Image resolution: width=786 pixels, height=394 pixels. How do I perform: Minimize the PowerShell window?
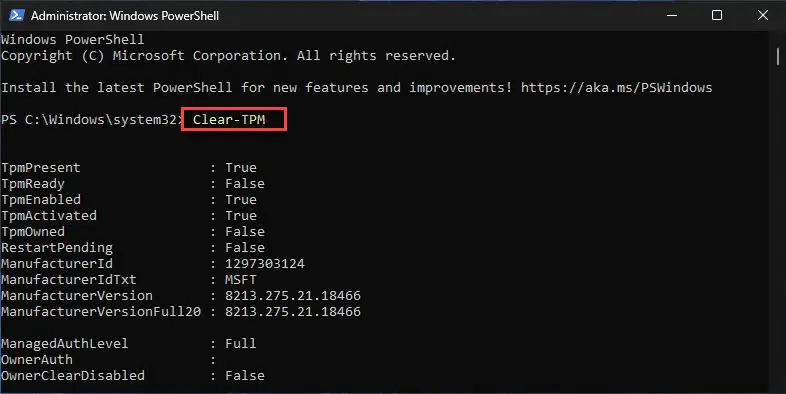[672, 16]
